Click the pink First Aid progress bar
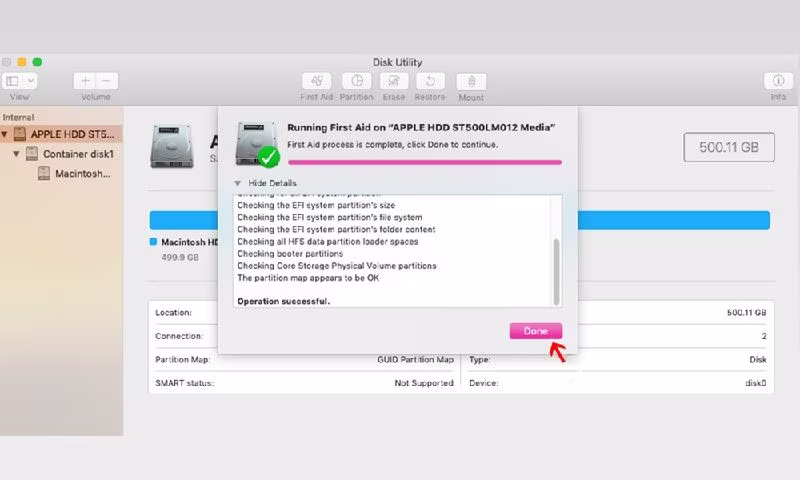Viewport: 800px width, 480px height. (424, 162)
